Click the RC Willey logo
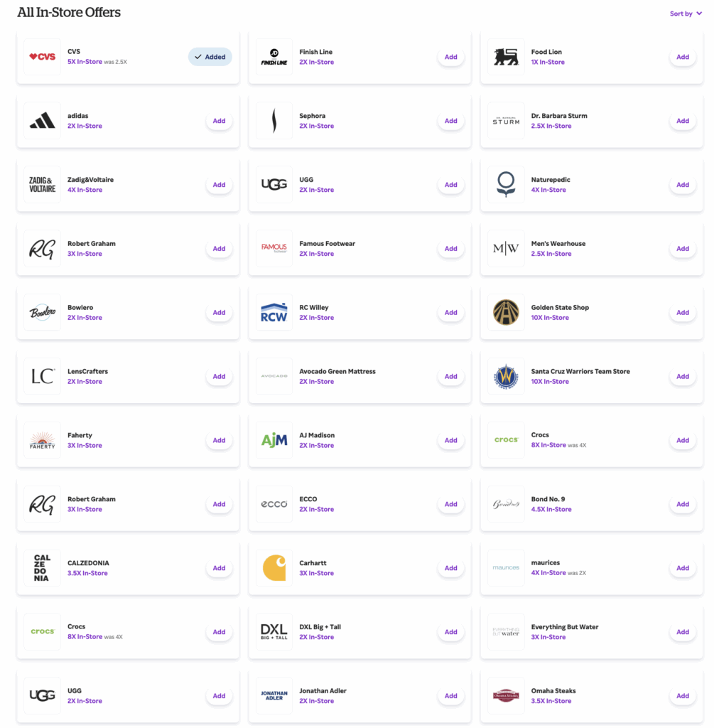Image resolution: width=714 pixels, height=728 pixels. click(x=274, y=312)
